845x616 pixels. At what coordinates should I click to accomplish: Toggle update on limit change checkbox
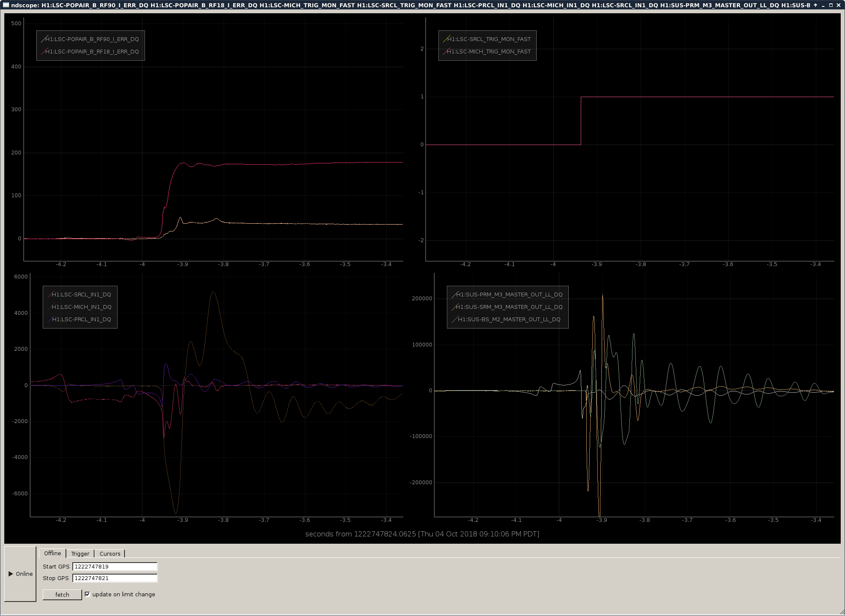(87, 594)
